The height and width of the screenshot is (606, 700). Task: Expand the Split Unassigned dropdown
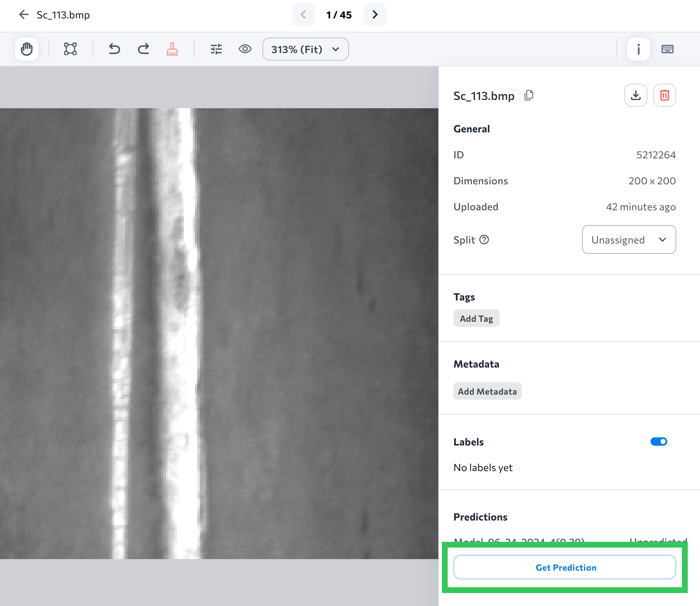(x=629, y=240)
